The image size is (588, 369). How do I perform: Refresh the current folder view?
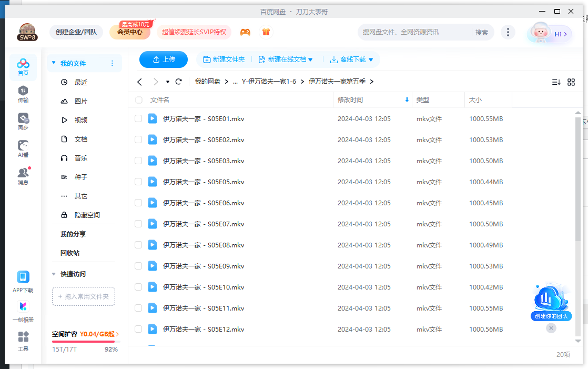coord(178,82)
